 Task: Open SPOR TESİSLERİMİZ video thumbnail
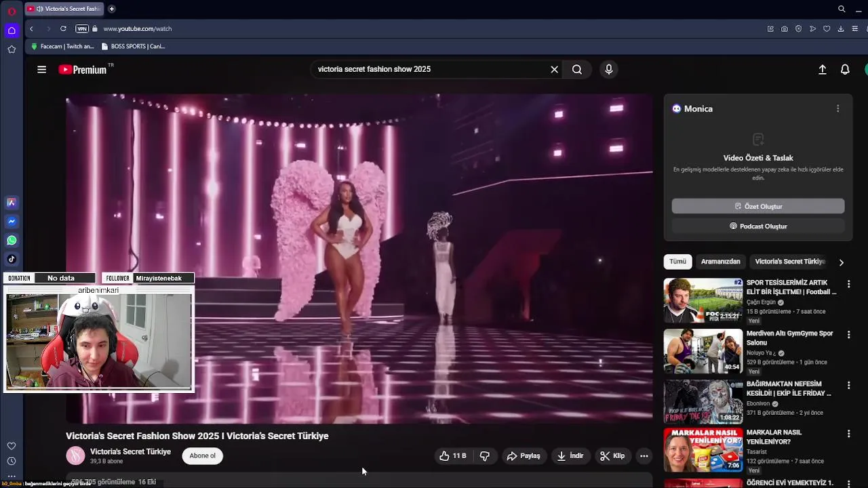[703, 300]
